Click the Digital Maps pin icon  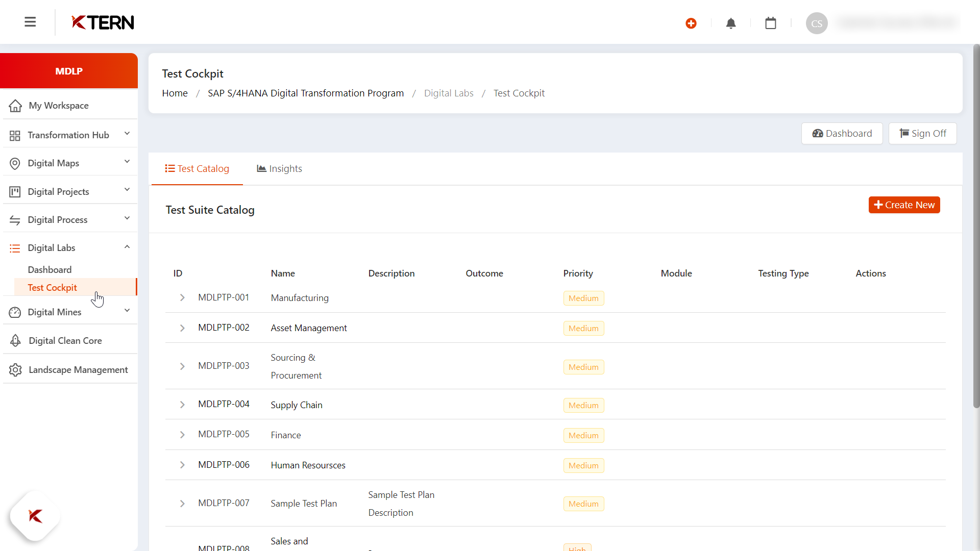[15, 163]
